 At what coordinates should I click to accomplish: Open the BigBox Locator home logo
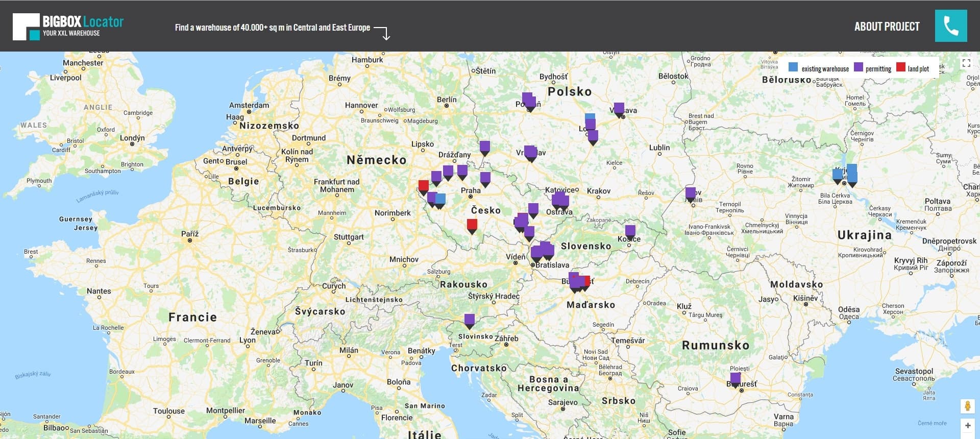68,27
